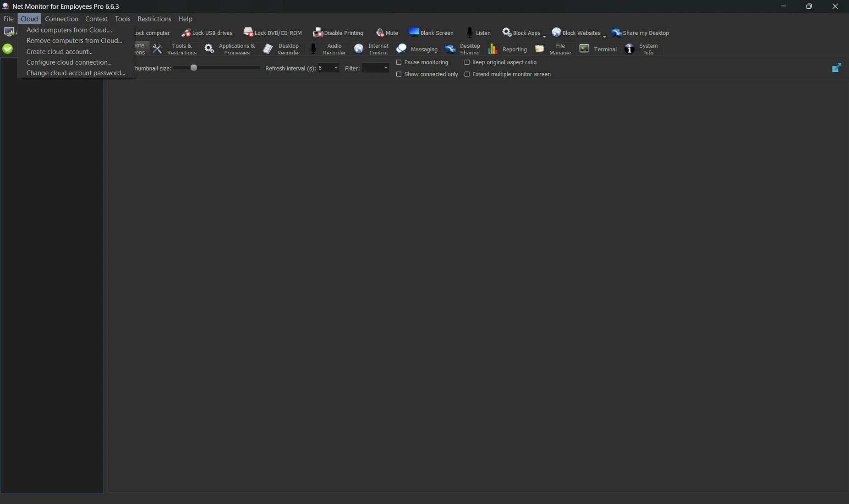This screenshot has width=849, height=504.
Task: Open Terminal tab
Action: click(x=598, y=49)
